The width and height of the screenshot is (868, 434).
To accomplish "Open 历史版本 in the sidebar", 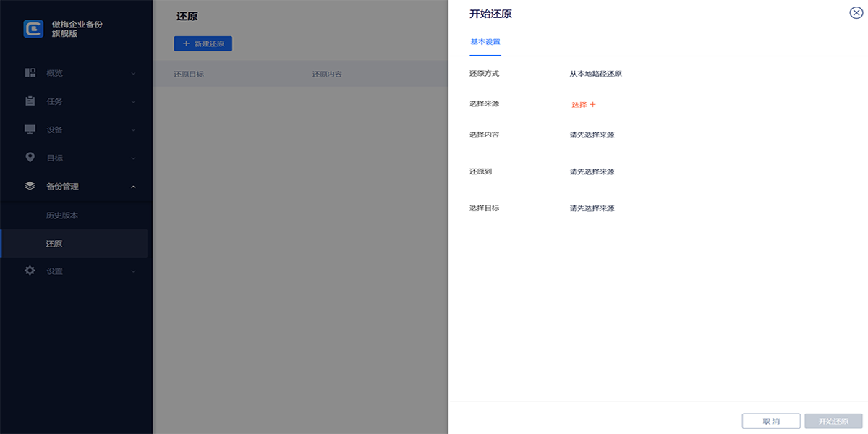I will [61, 216].
